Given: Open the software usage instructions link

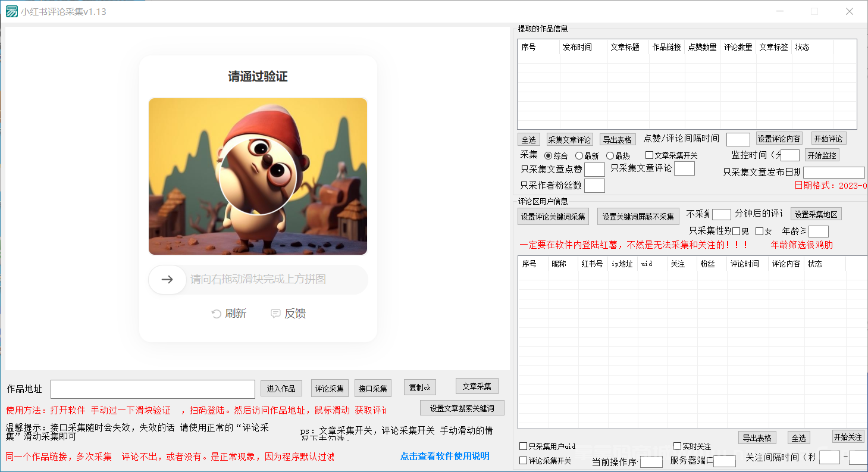Looking at the screenshot, I should click(x=444, y=456).
